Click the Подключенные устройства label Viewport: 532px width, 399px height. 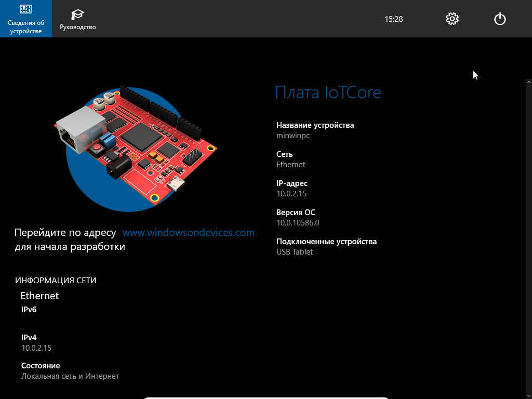pos(326,242)
